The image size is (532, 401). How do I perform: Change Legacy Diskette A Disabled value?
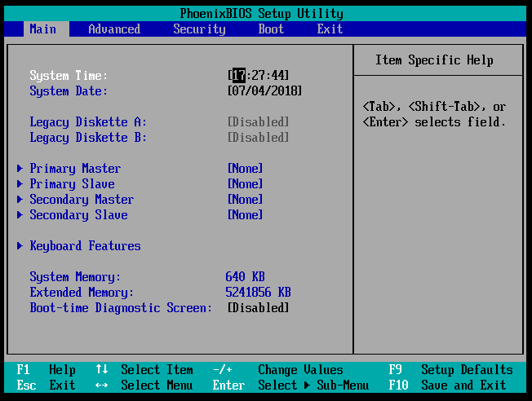(258, 121)
